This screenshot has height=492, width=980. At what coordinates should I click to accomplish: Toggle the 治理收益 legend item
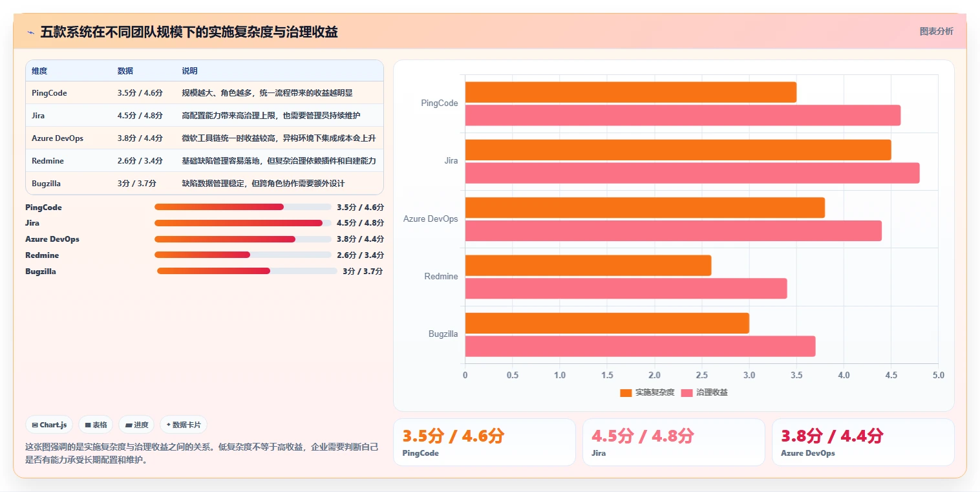click(x=705, y=392)
